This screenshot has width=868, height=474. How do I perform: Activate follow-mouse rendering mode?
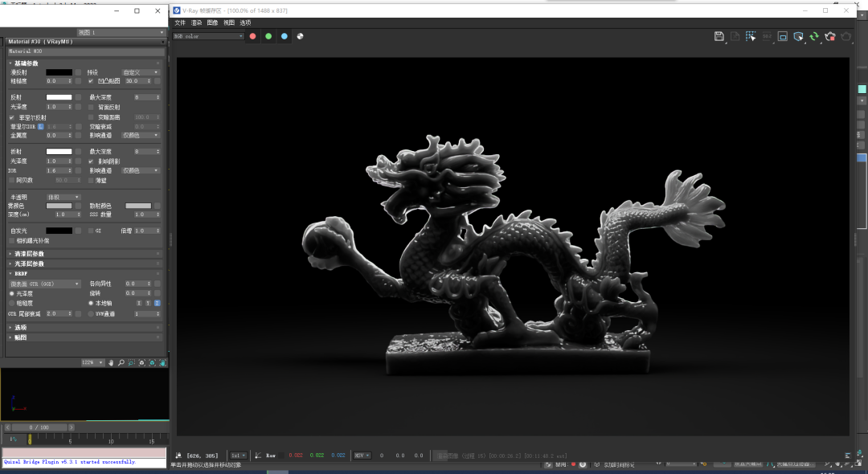tap(798, 36)
